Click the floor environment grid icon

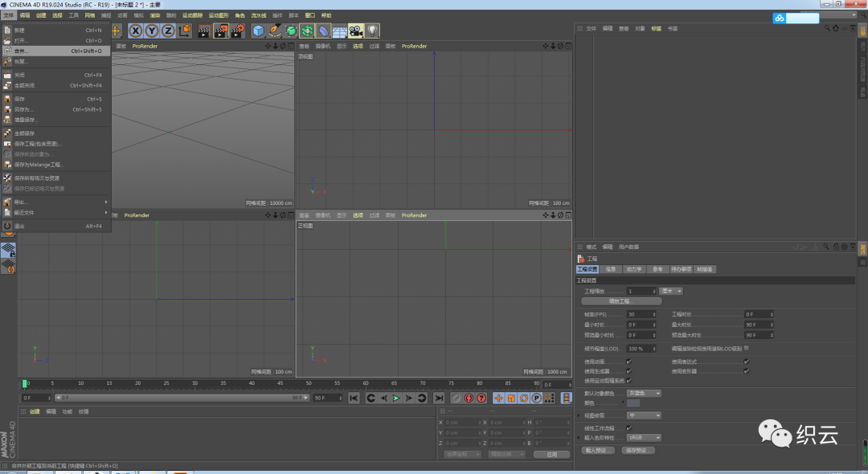coord(340,31)
